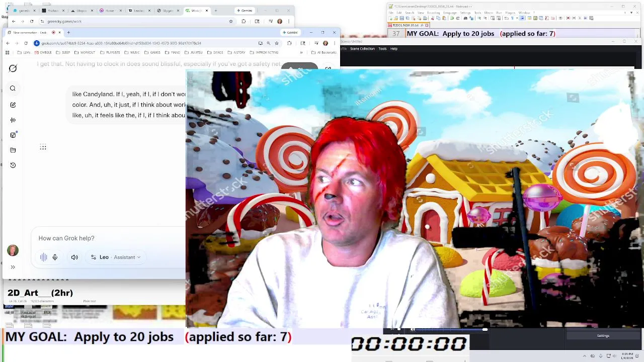Click Gemini button in Grok window

290,33
